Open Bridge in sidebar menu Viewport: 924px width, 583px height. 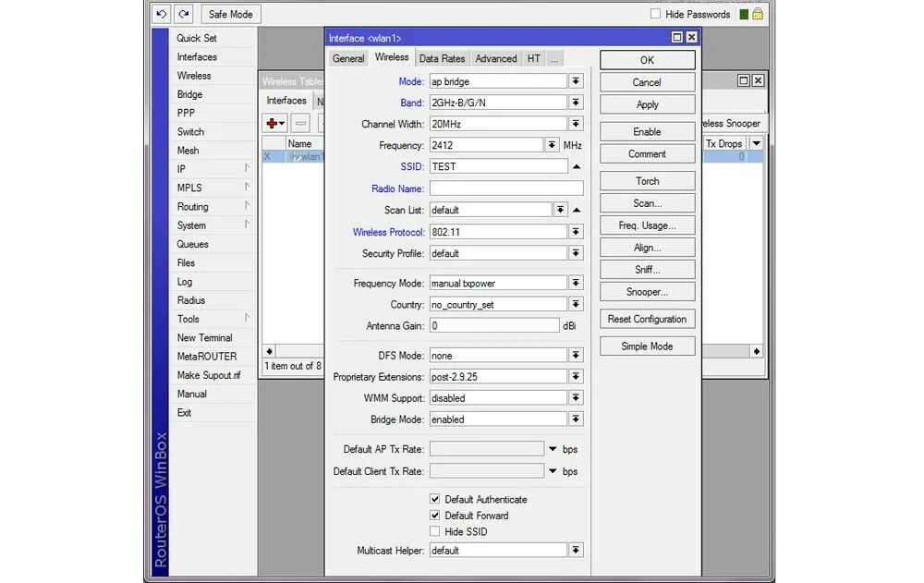point(189,94)
